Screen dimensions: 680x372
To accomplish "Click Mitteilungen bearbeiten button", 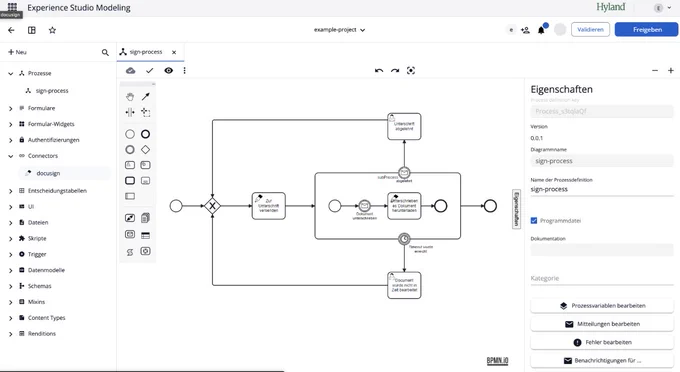I will 602,324.
